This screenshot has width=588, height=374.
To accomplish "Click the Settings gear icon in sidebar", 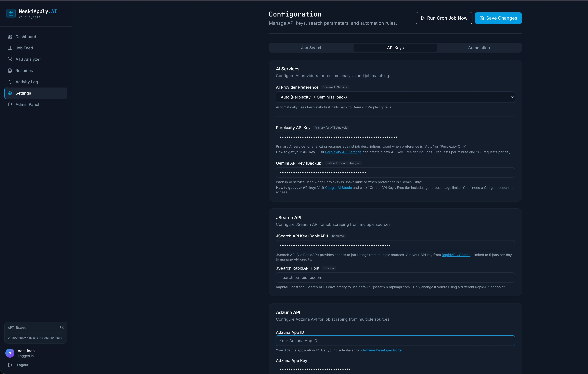I will point(10,93).
